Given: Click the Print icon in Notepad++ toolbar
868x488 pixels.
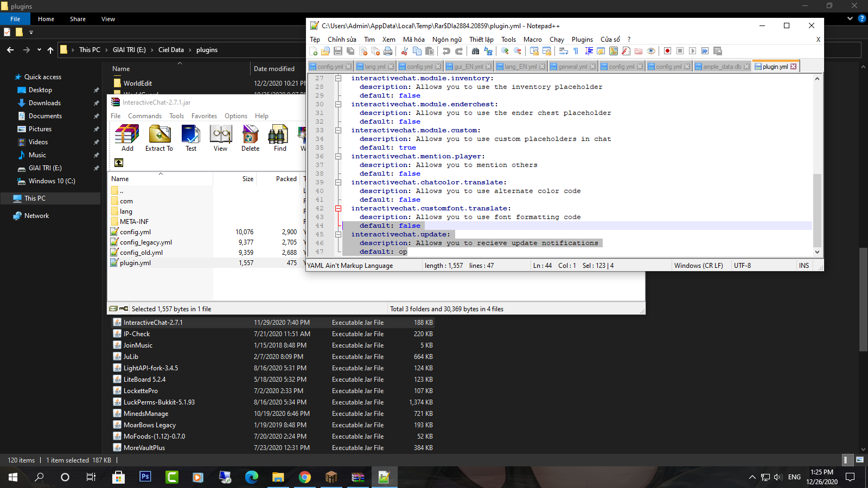Looking at the screenshot, I should tap(388, 51).
